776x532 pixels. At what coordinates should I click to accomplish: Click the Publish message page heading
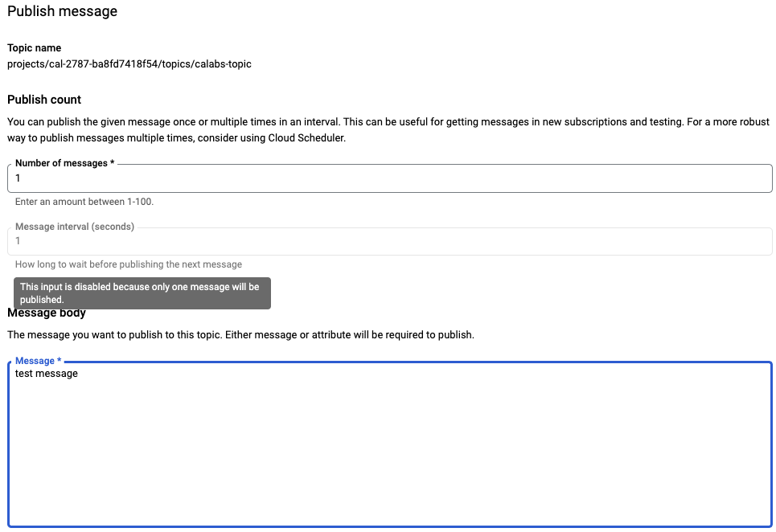coord(62,11)
